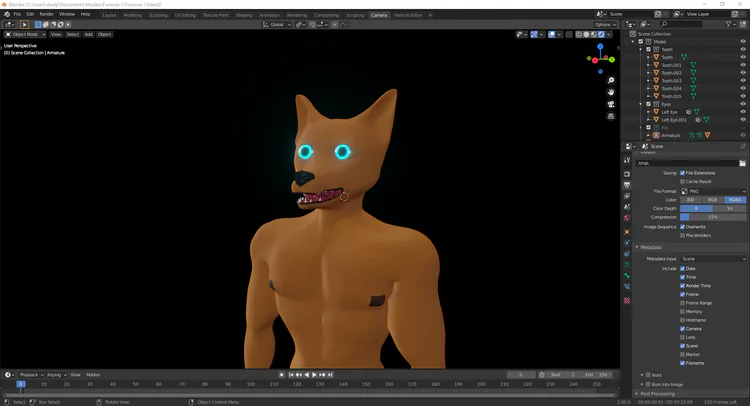Pin the properties editor with pin icon
Viewport: 750px width, 406px height.
[x=743, y=146]
